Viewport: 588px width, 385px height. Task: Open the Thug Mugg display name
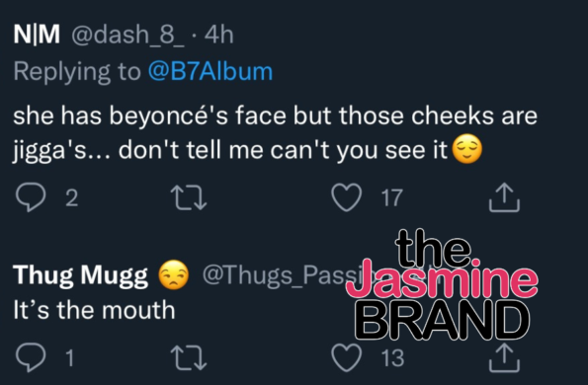click(x=81, y=275)
